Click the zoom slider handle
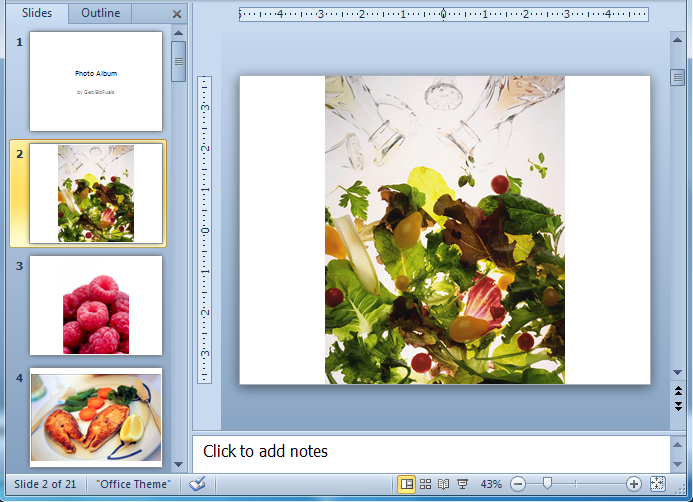This screenshot has height=502, width=693. point(547,484)
